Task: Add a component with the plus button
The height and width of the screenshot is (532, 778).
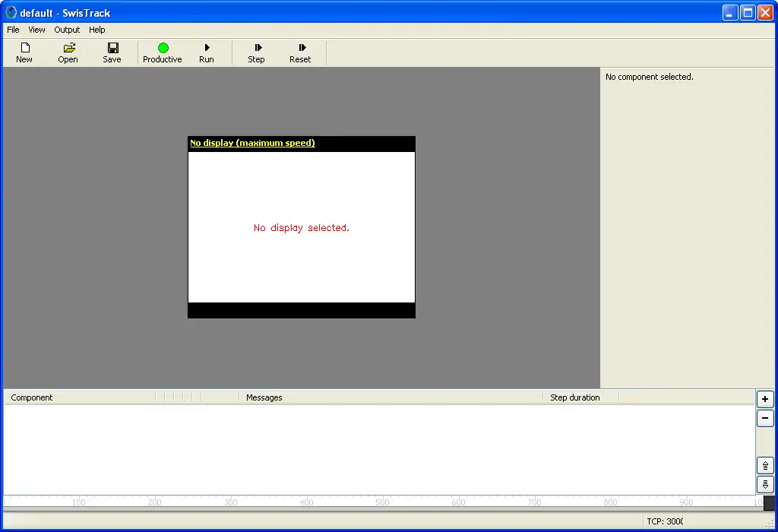Action: coord(765,399)
